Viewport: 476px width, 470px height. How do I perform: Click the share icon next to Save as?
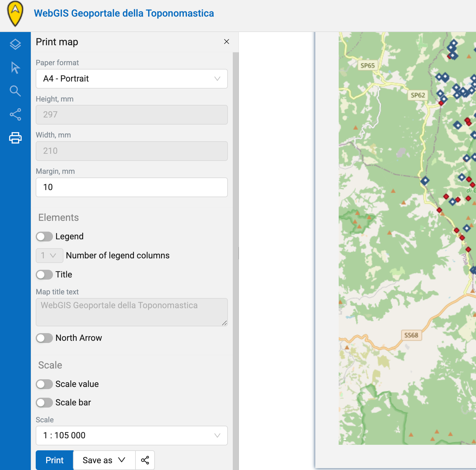click(145, 460)
